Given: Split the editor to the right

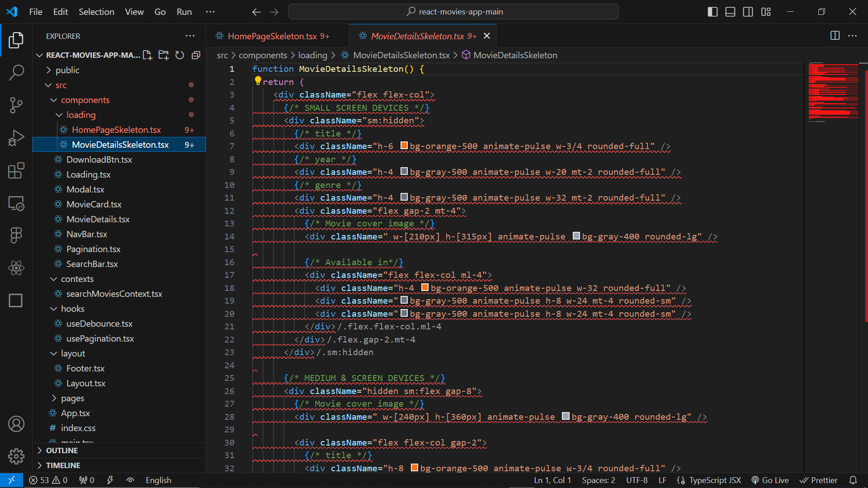Looking at the screenshot, I should click(x=835, y=36).
